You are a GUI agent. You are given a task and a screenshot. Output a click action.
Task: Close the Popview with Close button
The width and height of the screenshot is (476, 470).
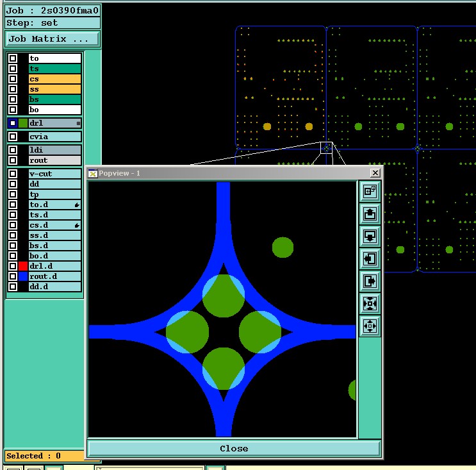(x=234, y=448)
